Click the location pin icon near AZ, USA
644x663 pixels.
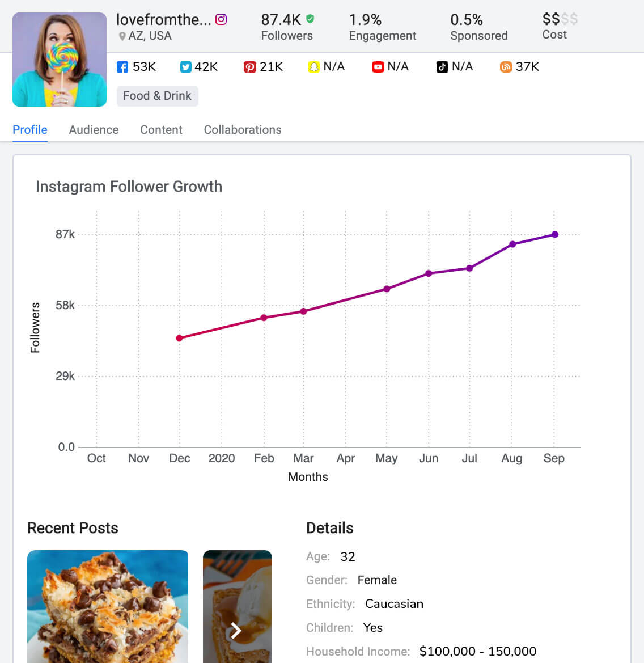(x=122, y=36)
